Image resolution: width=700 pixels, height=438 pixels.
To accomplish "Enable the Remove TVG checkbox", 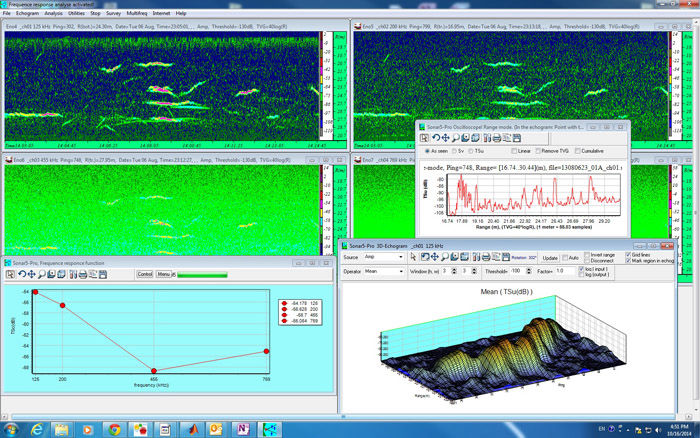I will coord(538,151).
